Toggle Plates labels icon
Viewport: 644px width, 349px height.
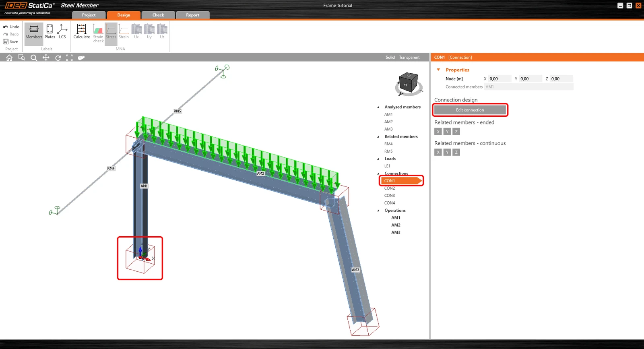50,31
